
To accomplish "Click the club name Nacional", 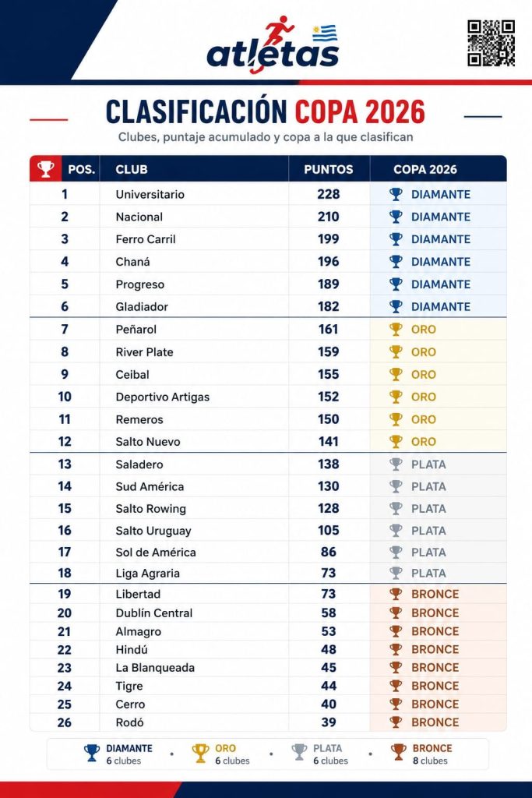I will [x=139, y=217].
